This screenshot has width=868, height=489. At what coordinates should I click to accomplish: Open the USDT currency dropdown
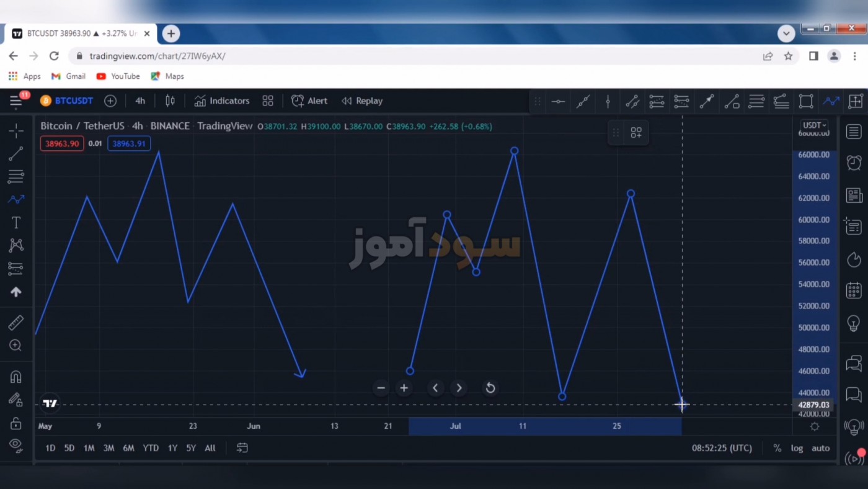pyautogui.click(x=814, y=125)
